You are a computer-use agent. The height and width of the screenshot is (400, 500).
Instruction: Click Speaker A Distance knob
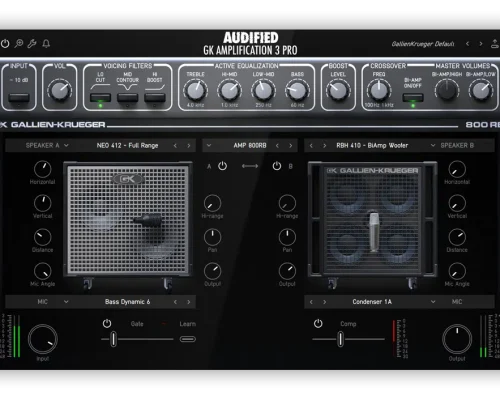(x=43, y=237)
